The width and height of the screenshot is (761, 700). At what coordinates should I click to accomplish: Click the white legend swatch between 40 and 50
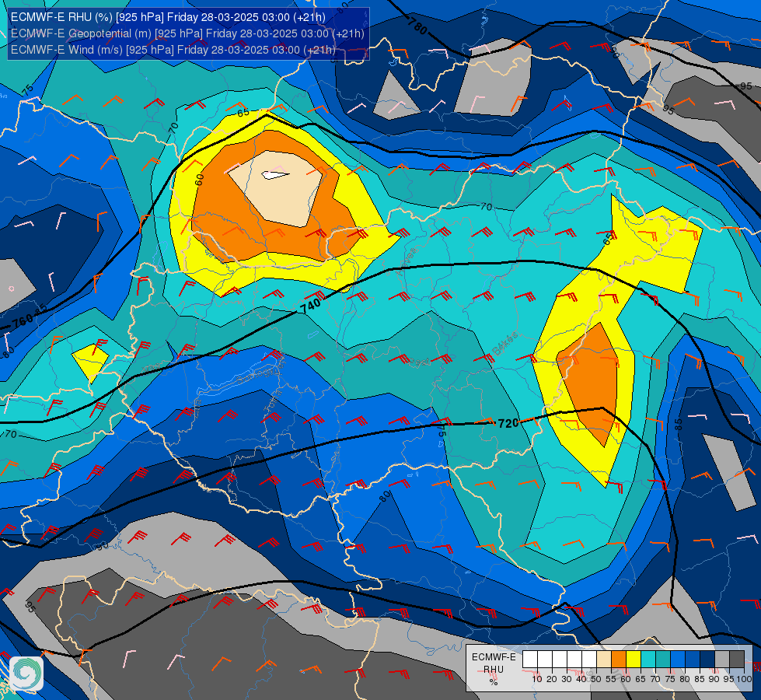click(x=589, y=660)
